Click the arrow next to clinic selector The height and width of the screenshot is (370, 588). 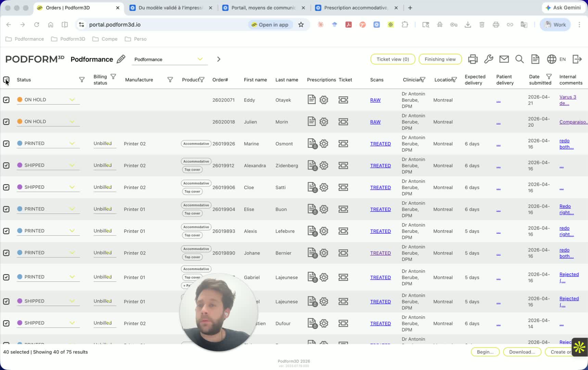219,59
